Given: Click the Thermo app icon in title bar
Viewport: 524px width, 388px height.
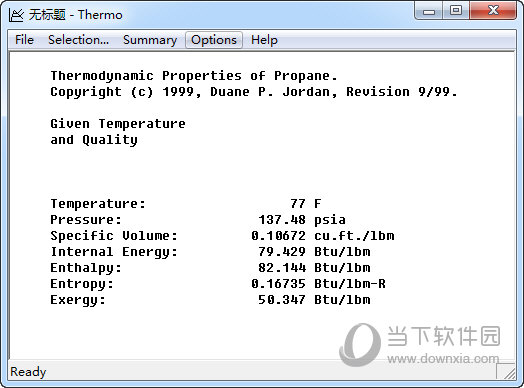Looking at the screenshot, I should tap(16, 15).
